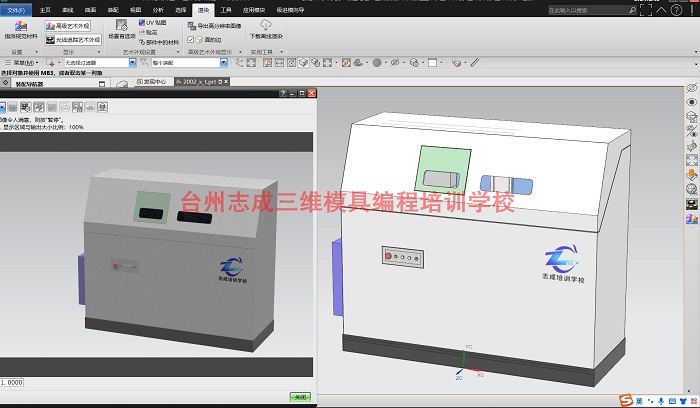Click the Fit view toolbar icon
This screenshot has width=700, height=408.
tap(251, 62)
